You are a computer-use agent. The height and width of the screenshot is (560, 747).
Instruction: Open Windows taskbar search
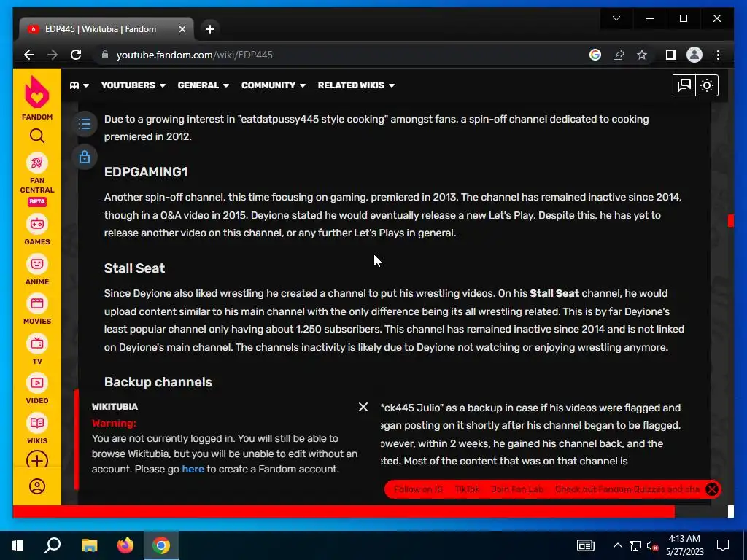[53, 545]
